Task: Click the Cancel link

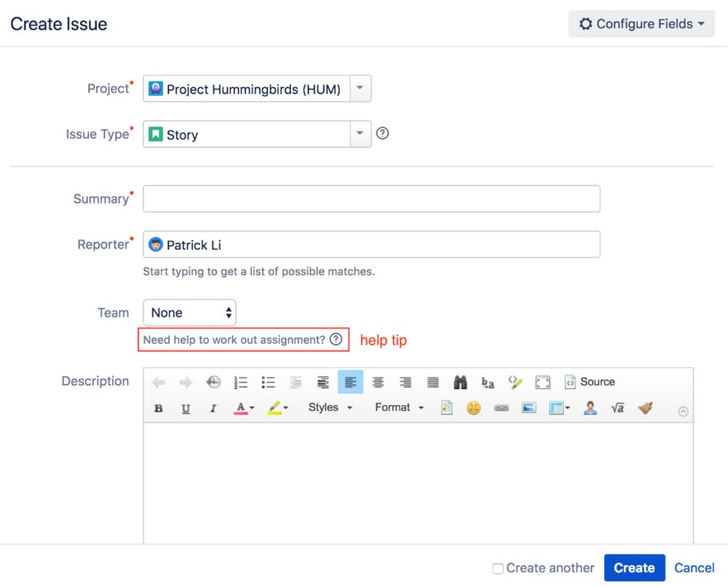Action: 694,567
